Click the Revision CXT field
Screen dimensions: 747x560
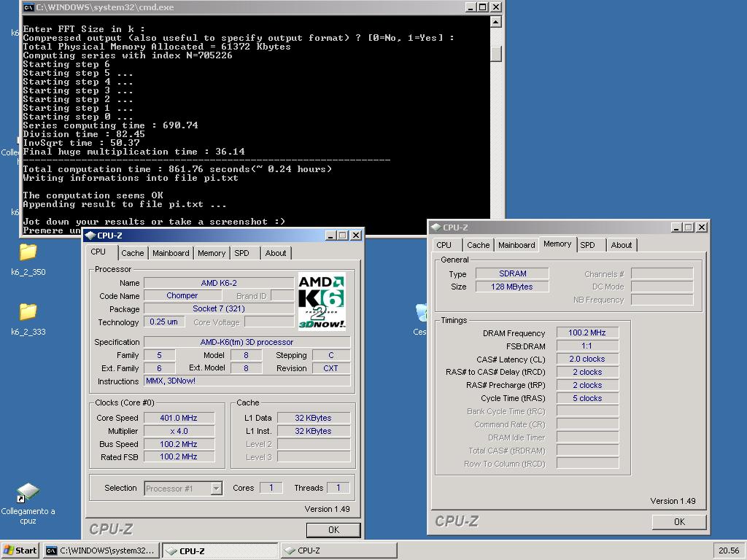click(331, 368)
